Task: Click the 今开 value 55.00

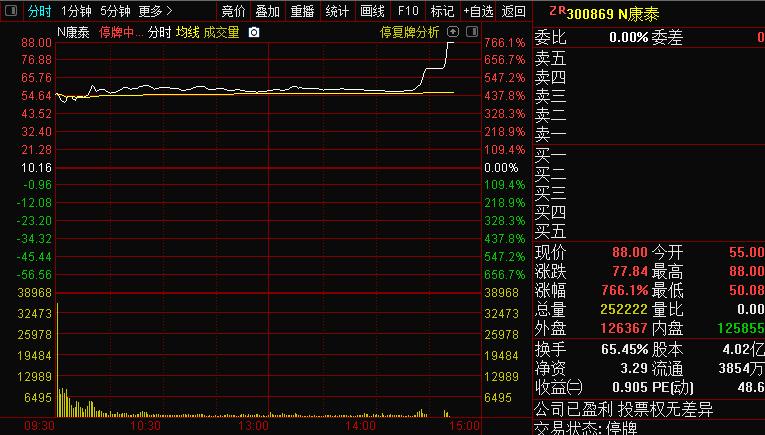Action: [747, 252]
